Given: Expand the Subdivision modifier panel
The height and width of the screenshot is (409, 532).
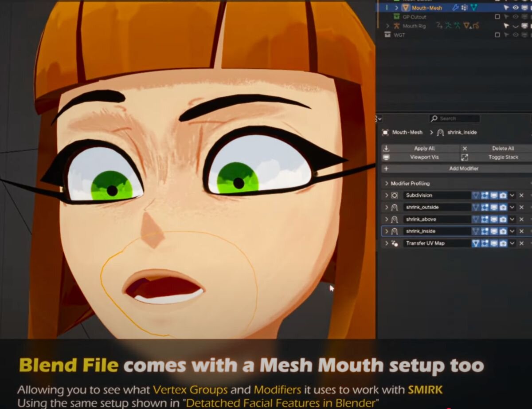Looking at the screenshot, I should (x=386, y=195).
